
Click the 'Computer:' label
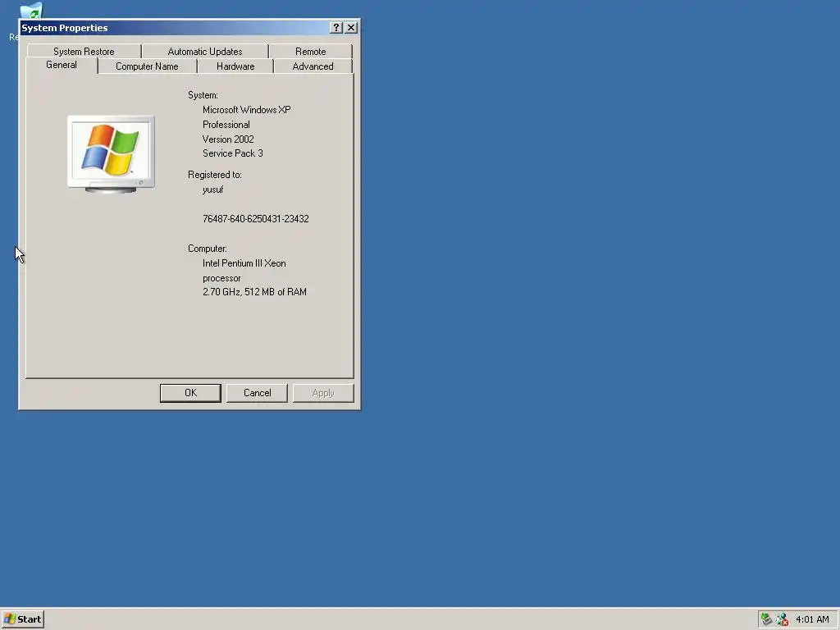(x=208, y=249)
